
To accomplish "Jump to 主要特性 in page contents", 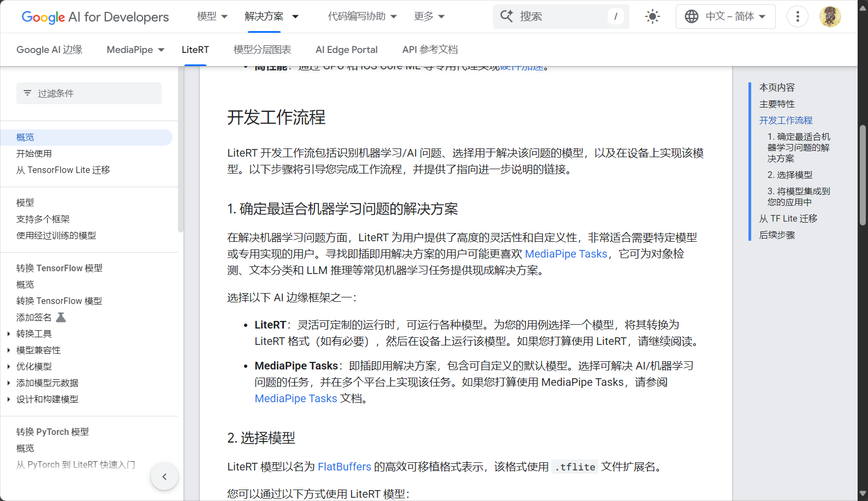I will point(777,104).
